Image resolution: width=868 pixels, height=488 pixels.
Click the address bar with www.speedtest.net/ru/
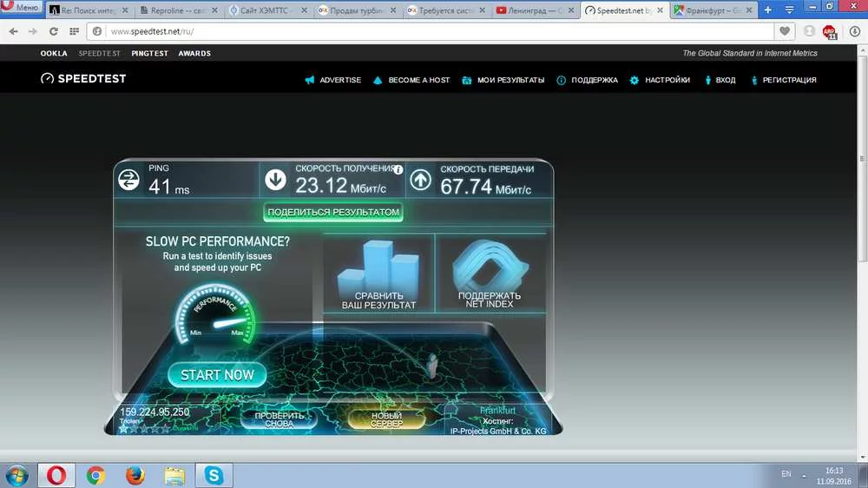430,31
